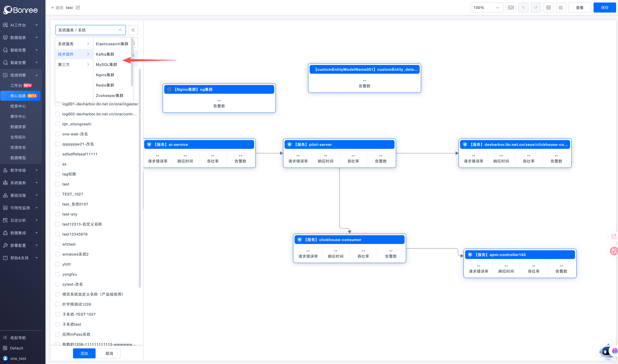618x364 pixels.
Task: Click the blue 保存 button
Action: [x=605, y=8]
